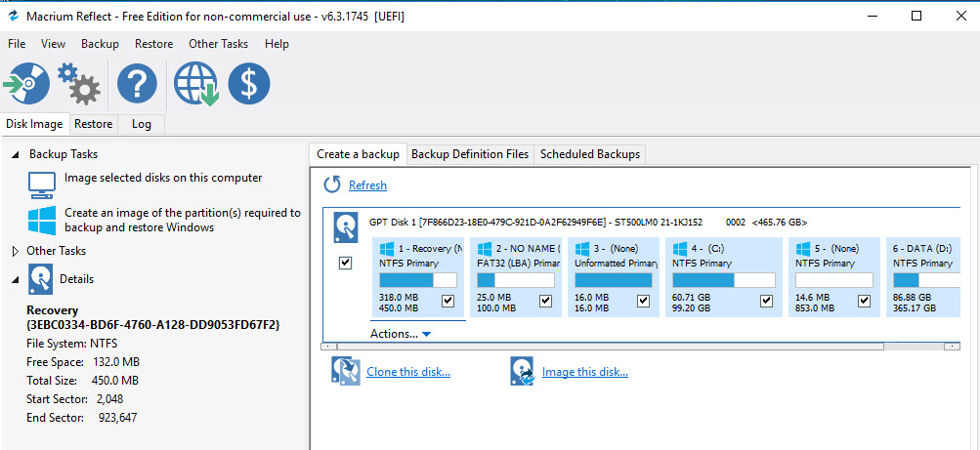Collapse the Details section arrow
Viewport: 980px width, 450px height.
(x=15, y=279)
